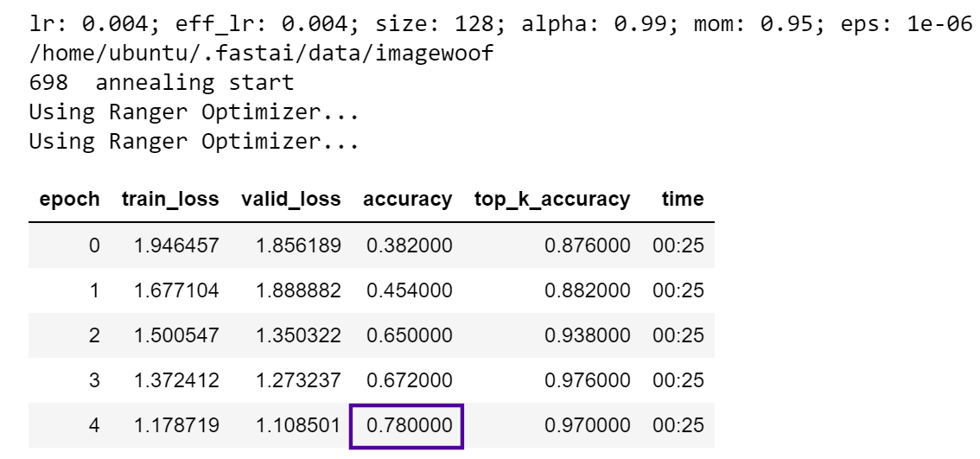Viewport: 980px width, 459px height.
Task: Click accuracy value 0.672000
Action: 410,380
